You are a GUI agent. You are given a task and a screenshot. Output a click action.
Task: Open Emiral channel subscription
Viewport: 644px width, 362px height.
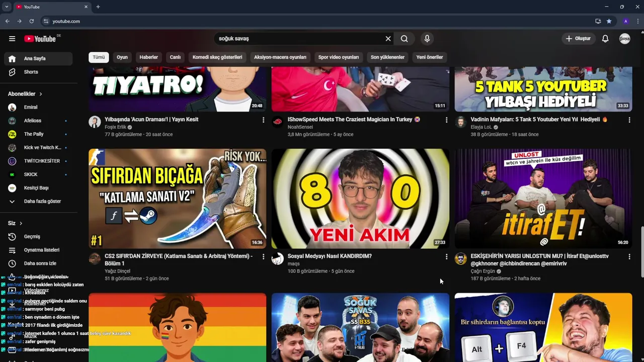38,107
